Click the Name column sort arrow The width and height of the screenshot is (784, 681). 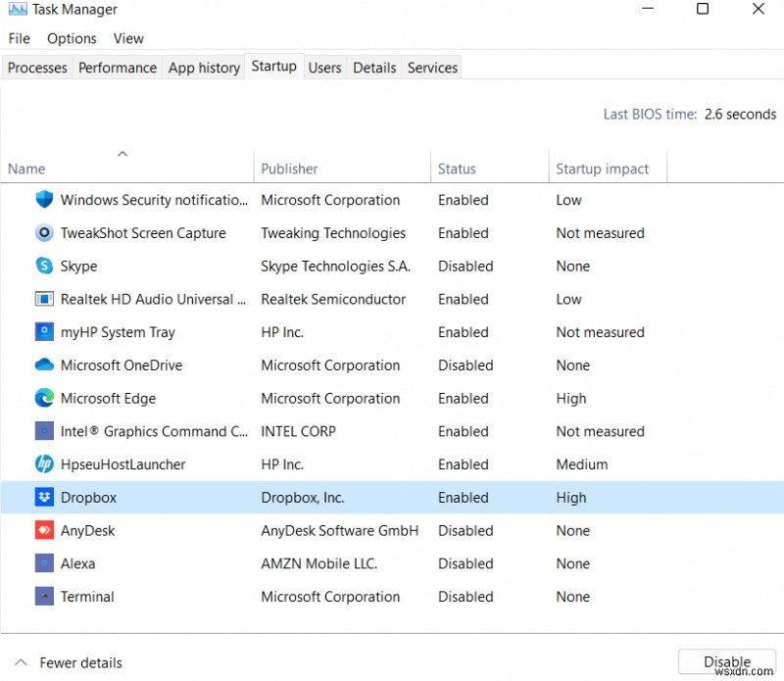click(122, 153)
